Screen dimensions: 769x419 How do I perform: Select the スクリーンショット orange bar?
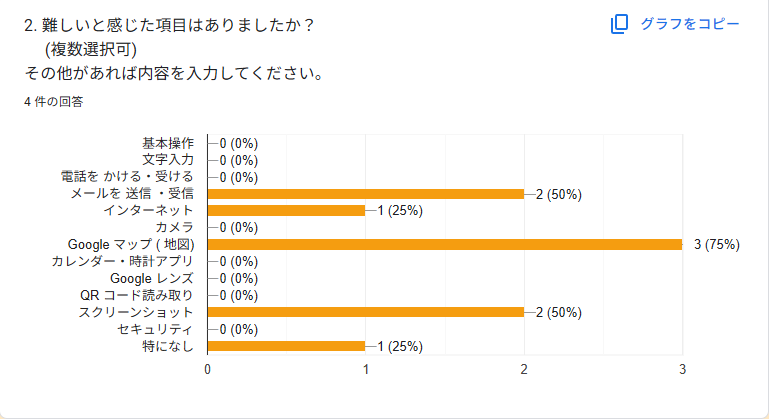[365, 312]
